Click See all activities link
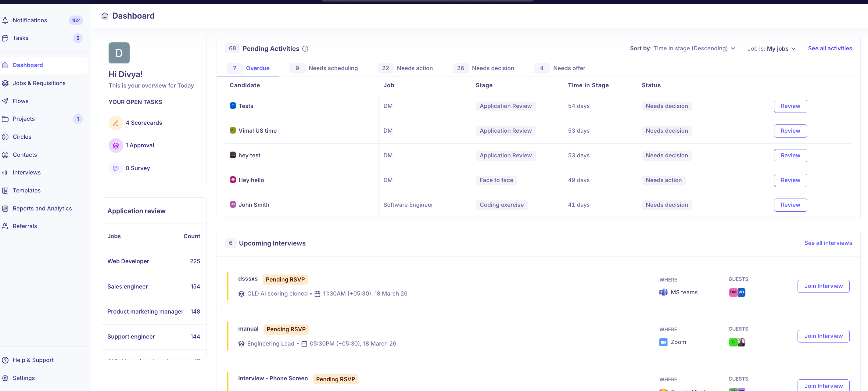The image size is (868, 391). point(830,48)
